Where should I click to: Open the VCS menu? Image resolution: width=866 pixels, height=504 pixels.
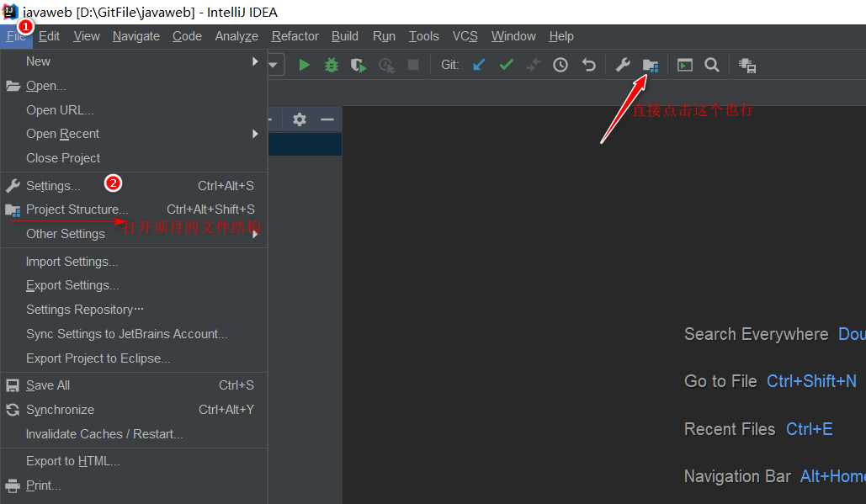[465, 36]
